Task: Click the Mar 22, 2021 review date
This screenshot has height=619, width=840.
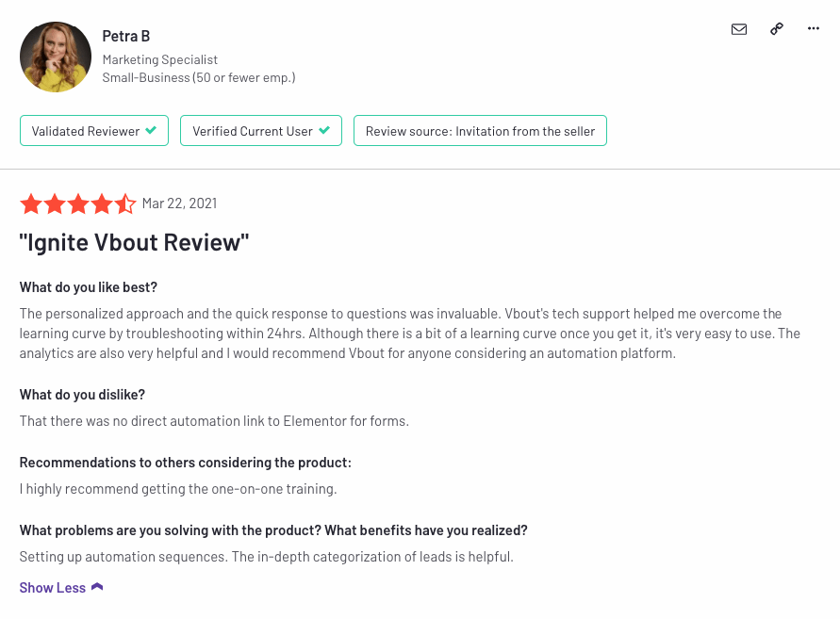Action: click(179, 204)
